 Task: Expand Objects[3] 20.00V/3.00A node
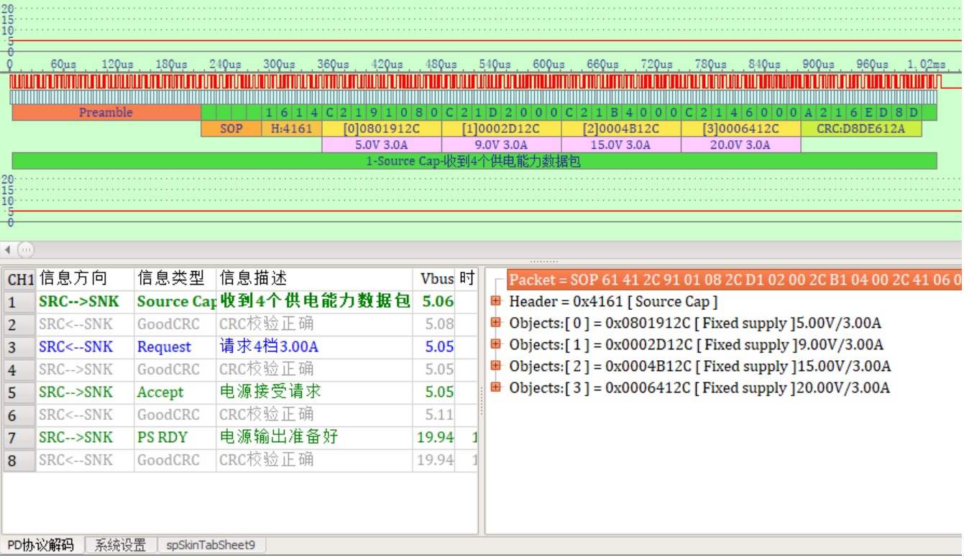tap(495, 388)
